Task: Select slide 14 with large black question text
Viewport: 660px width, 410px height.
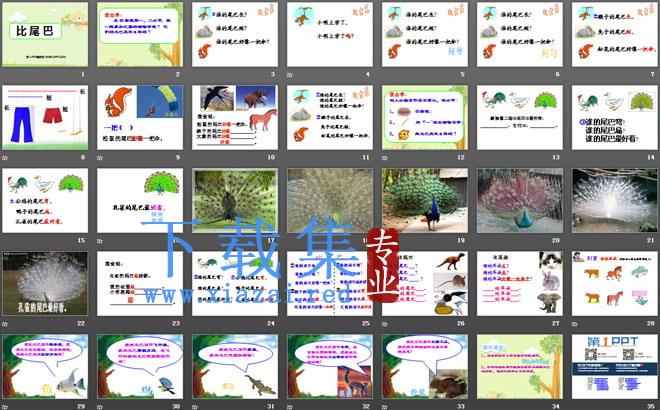Action: (x=615, y=117)
